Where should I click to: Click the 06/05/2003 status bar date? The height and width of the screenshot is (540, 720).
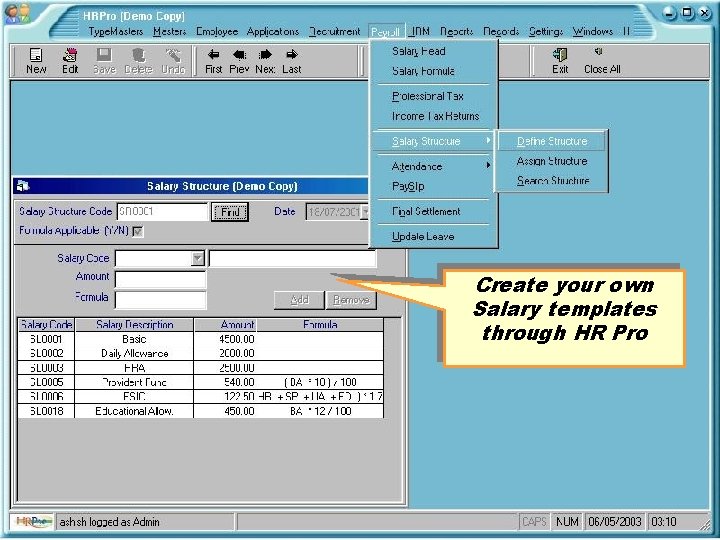[614, 522]
